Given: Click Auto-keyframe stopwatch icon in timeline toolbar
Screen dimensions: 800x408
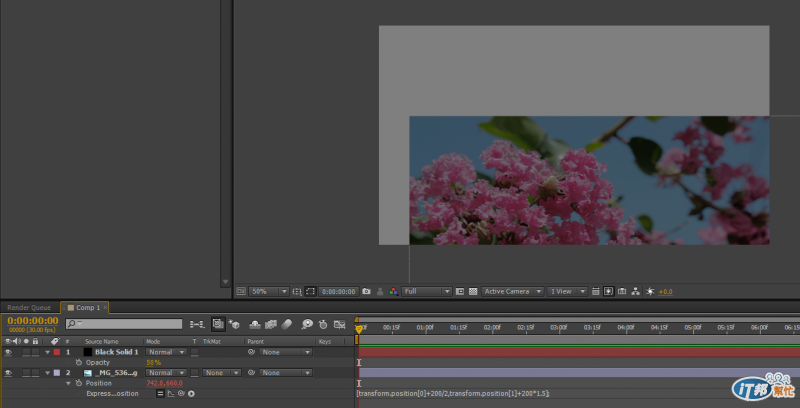Looking at the screenshot, I should (x=323, y=324).
